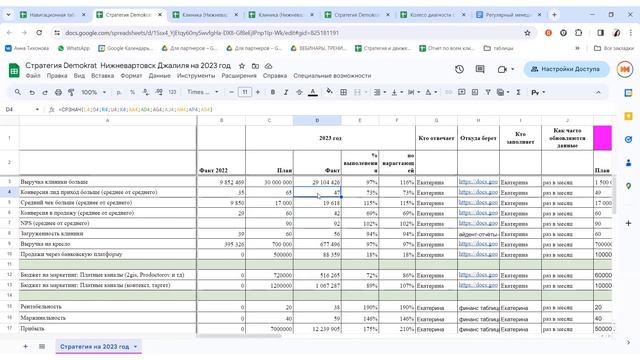
Task: Go to Google Sheets home icon
Action: pyautogui.click(x=14, y=70)
